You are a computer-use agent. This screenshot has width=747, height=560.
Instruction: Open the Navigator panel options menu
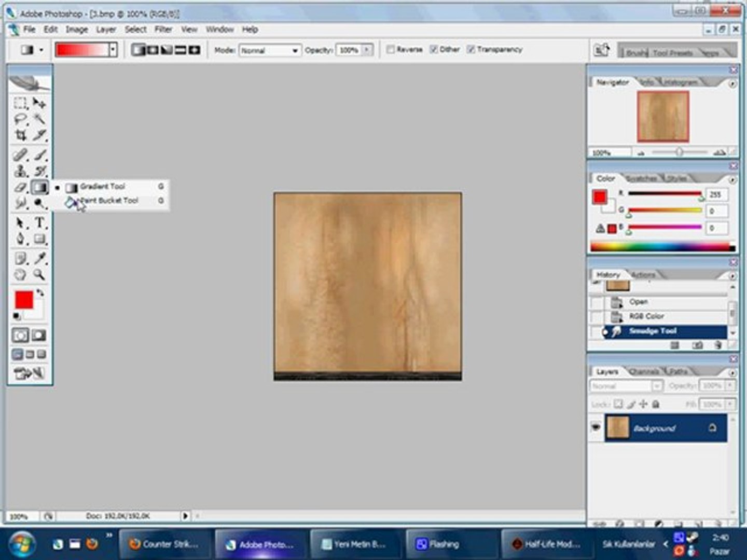click(732, 83)
